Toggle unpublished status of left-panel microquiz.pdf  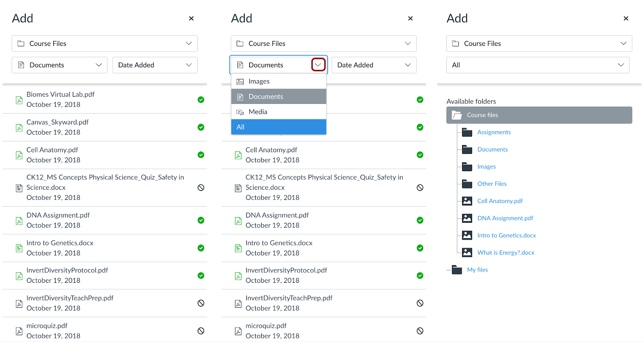pos(201,331)
